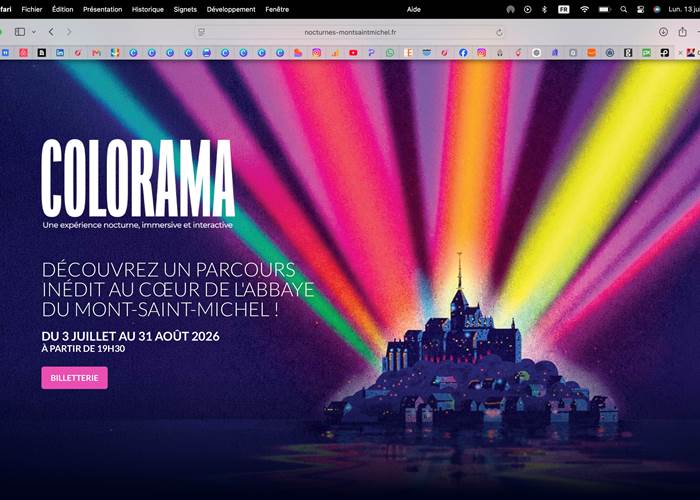The width and height of the screenshot is (700, 500).
Task: Open the Aide menu
Action: point(413,9)
